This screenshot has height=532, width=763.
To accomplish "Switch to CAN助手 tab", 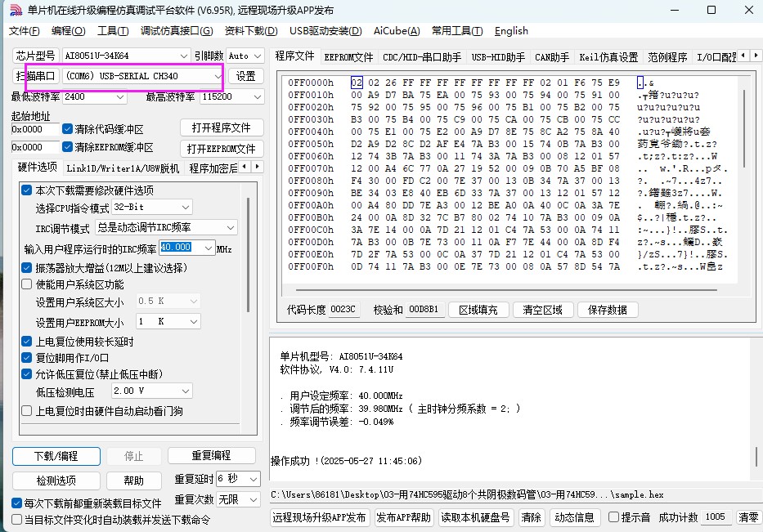I will click(x=552, y=57).
